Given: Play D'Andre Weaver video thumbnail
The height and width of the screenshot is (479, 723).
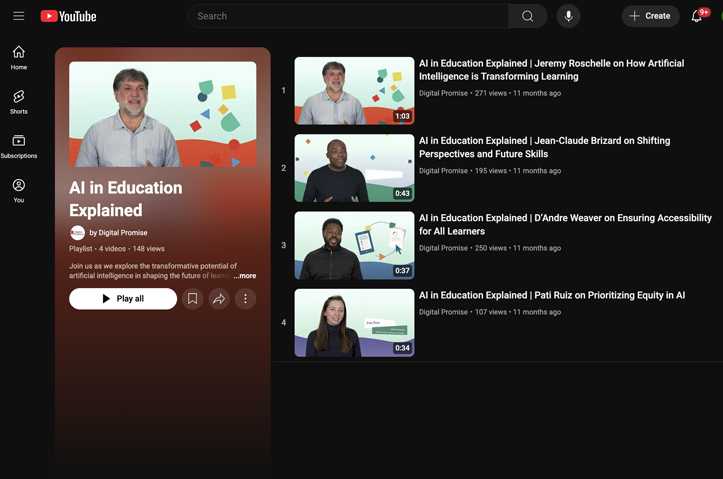Looking at the screenshot, I should click(x=354, y=245).
